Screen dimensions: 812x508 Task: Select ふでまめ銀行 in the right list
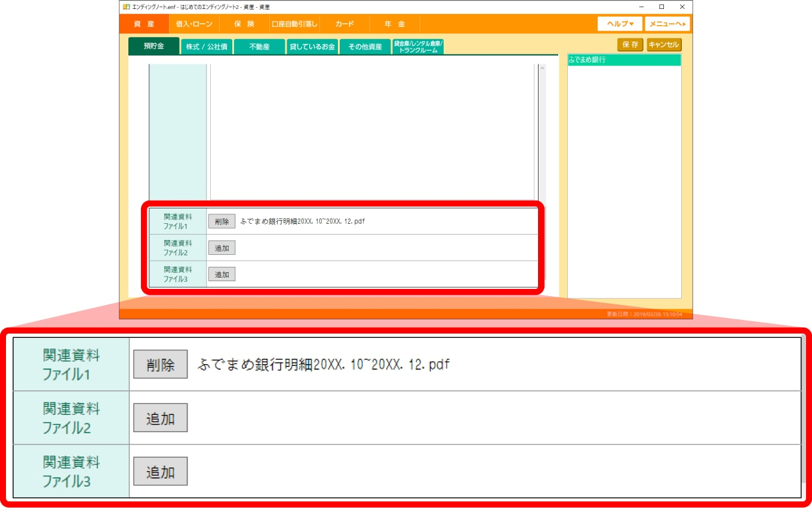(x=624, y=60)
